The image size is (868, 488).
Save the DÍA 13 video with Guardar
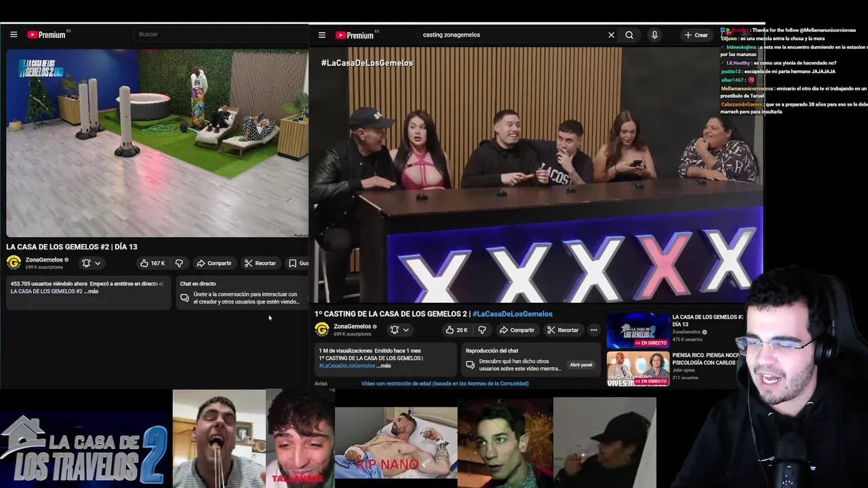298,263
